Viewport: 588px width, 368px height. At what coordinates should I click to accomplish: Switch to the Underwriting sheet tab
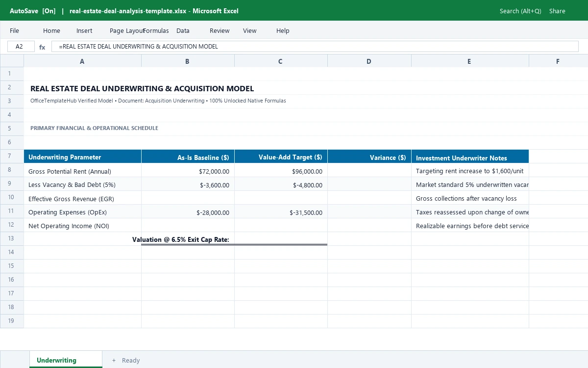click(66, 360)
